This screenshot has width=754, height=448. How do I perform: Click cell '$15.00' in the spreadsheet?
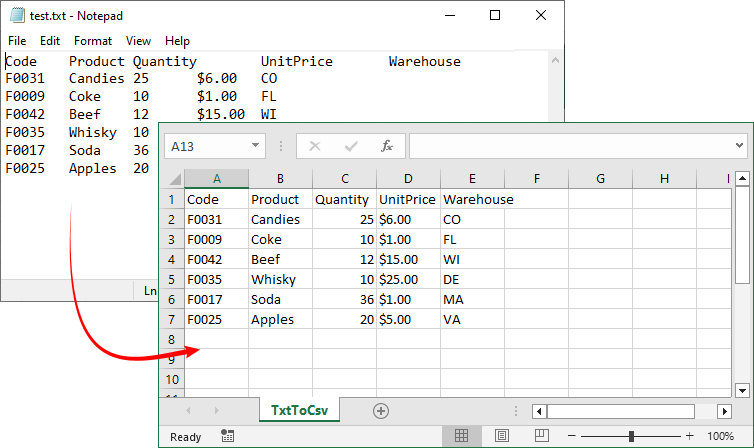tap(408, 259)
